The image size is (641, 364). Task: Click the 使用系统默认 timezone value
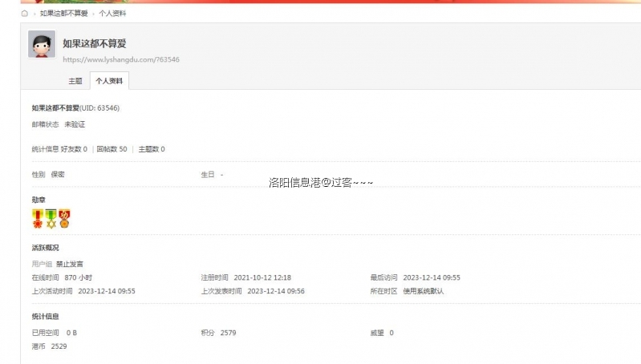(x=424, y=291)
